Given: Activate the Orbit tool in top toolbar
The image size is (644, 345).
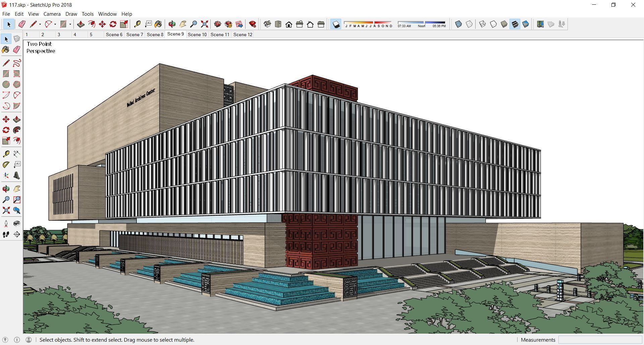Looking at the screenshot, I should [x=172, y=24].
